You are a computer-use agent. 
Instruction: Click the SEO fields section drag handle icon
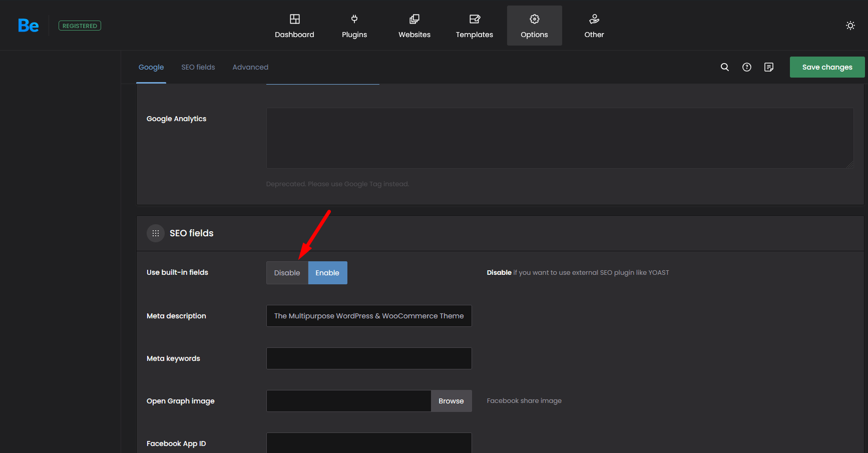156,233
